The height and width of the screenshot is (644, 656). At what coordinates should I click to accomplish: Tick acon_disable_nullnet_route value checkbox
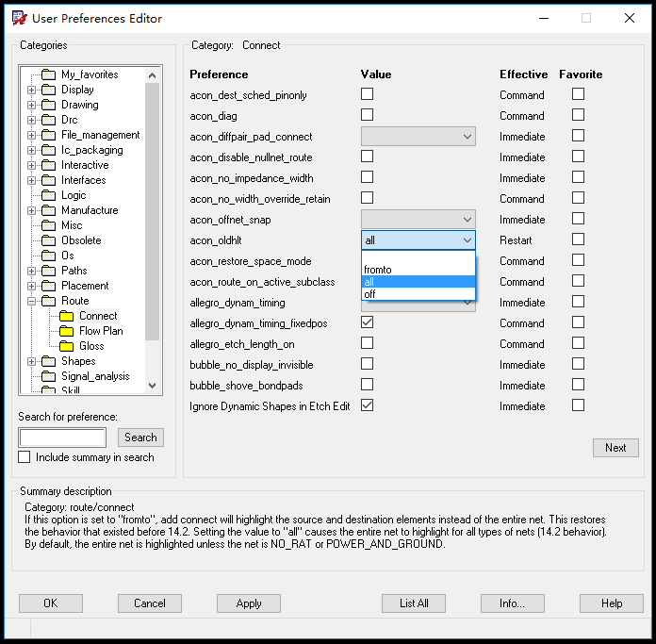pyautogui.click(x=367, y=157)
